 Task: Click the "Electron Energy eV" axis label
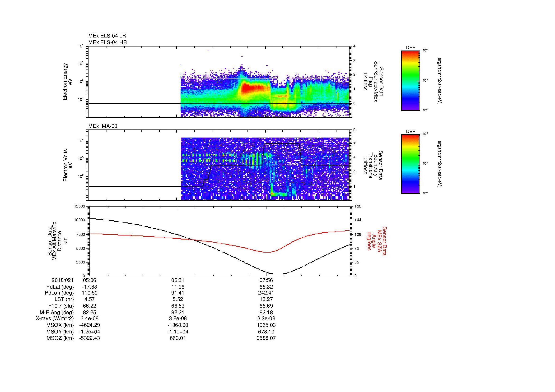68,82
